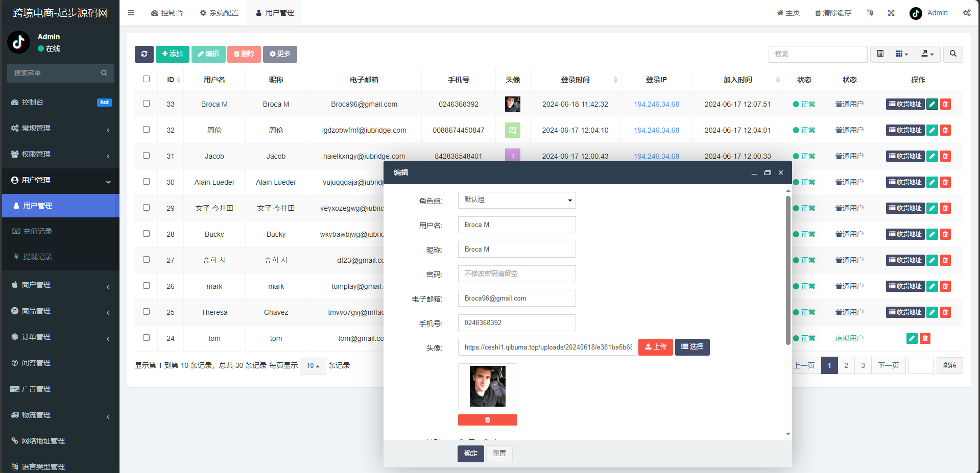Screen dimensions: 980x473
Task: Edit user Broca M with pencil icon
Action: [932, 104]
